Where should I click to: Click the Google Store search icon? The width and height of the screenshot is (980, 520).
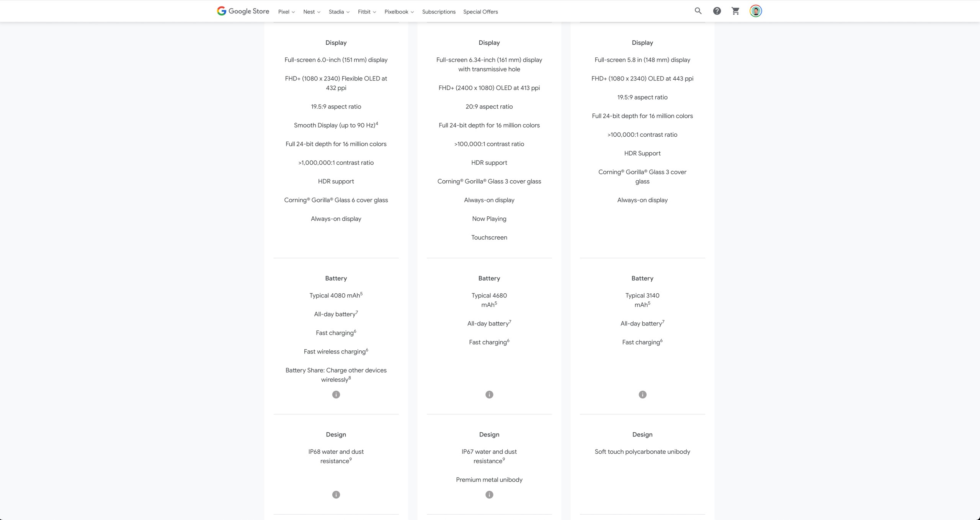pyautogui.click(x=697, y=11)
